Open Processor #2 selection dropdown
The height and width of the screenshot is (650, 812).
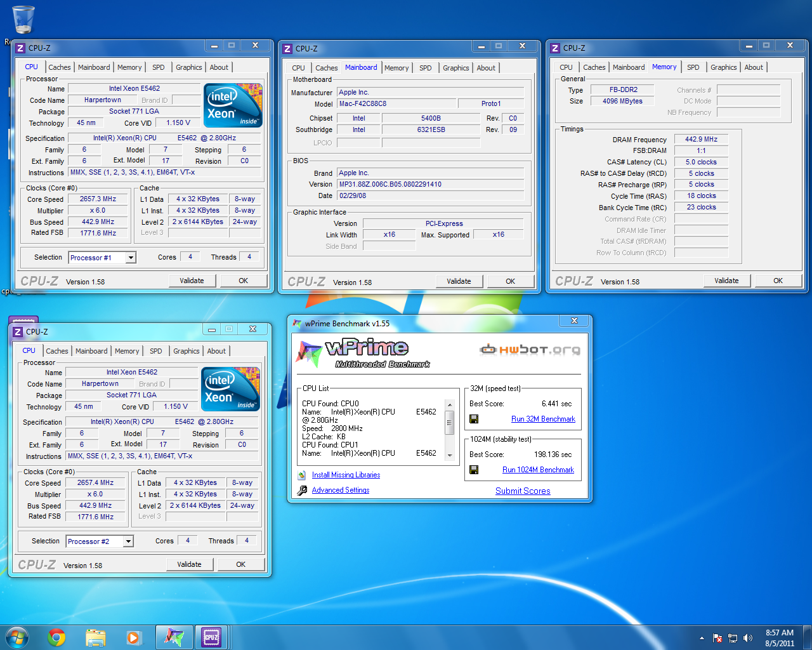[128, 541]
